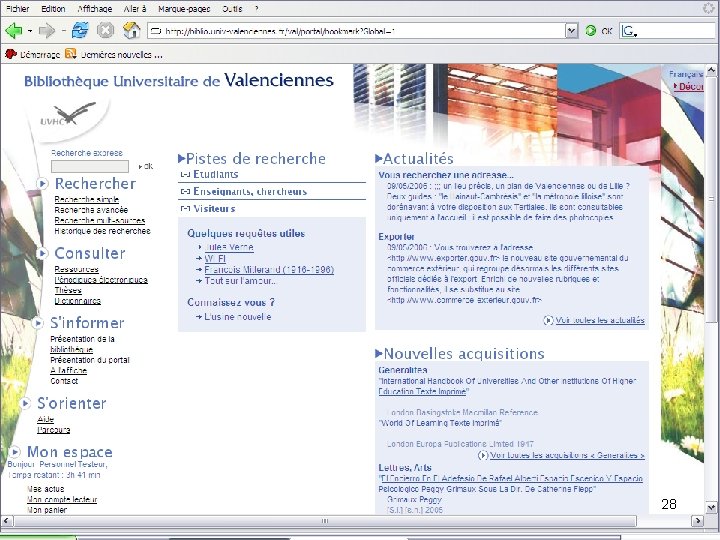Click the UVHC bird logo
The image size is (720, 540).
pos(69,115)
